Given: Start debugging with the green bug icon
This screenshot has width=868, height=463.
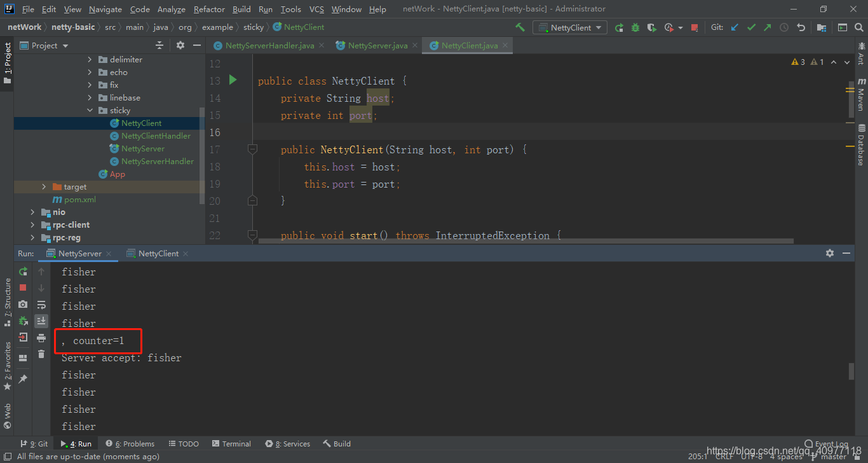Looking at the screenshot, I should pos(635,27).
